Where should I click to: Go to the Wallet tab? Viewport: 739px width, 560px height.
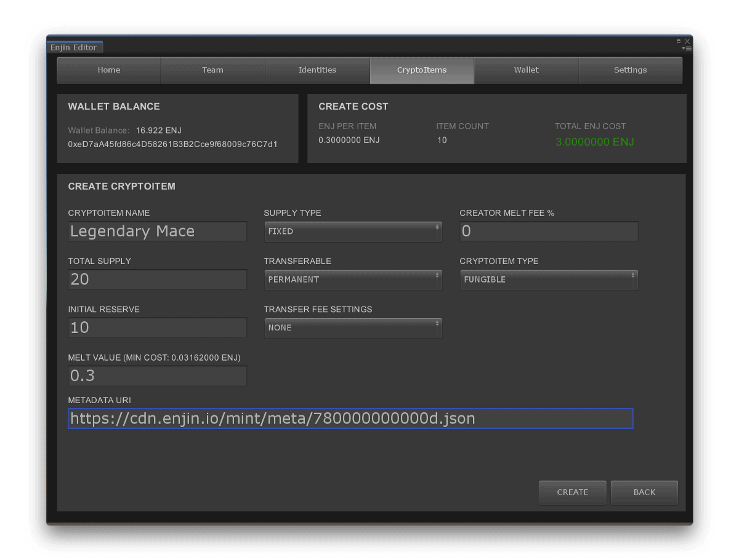pos(526,70)
